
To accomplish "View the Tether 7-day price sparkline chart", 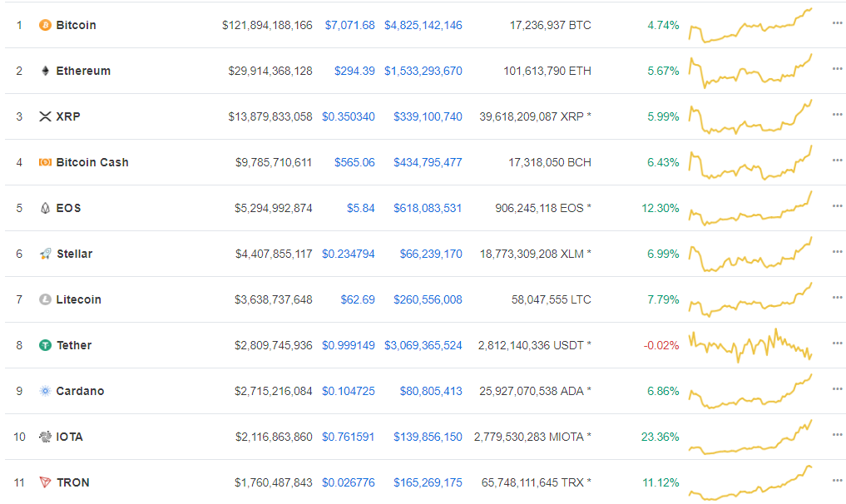I will click(x=750, y=344).
